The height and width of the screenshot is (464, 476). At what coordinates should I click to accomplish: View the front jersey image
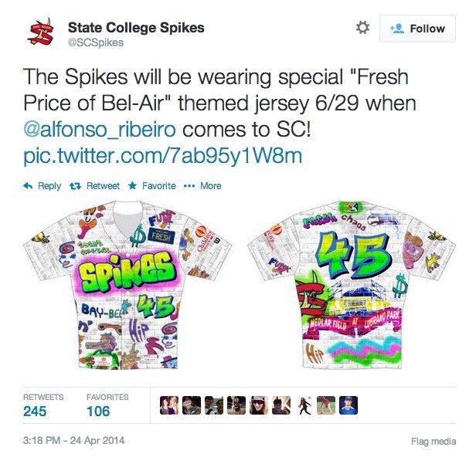(127, 284)
